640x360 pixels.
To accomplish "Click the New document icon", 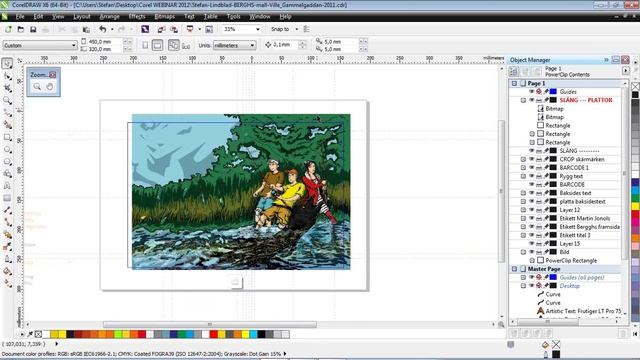I will click(8, 29).
